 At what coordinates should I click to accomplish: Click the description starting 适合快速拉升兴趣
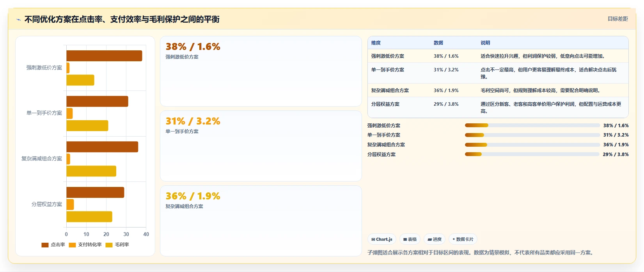(543, 56)
